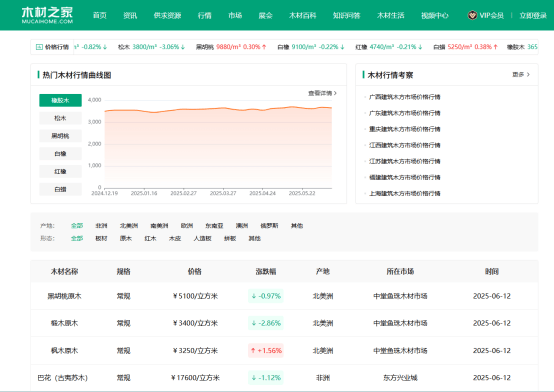Select the 红橡 chart tab
This screenshot has width=554, height=392.
[60, 171]
